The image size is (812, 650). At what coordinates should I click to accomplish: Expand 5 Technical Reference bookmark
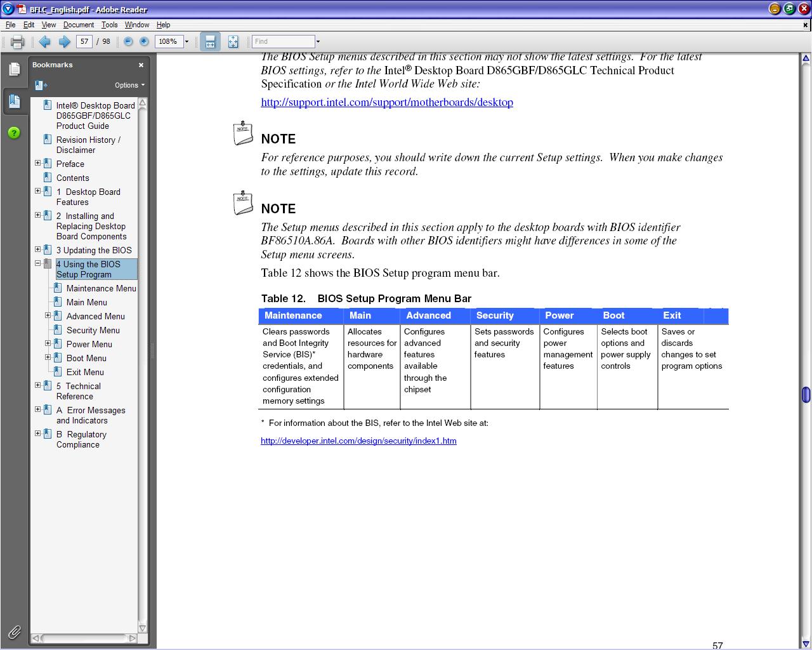pos(37,385)
